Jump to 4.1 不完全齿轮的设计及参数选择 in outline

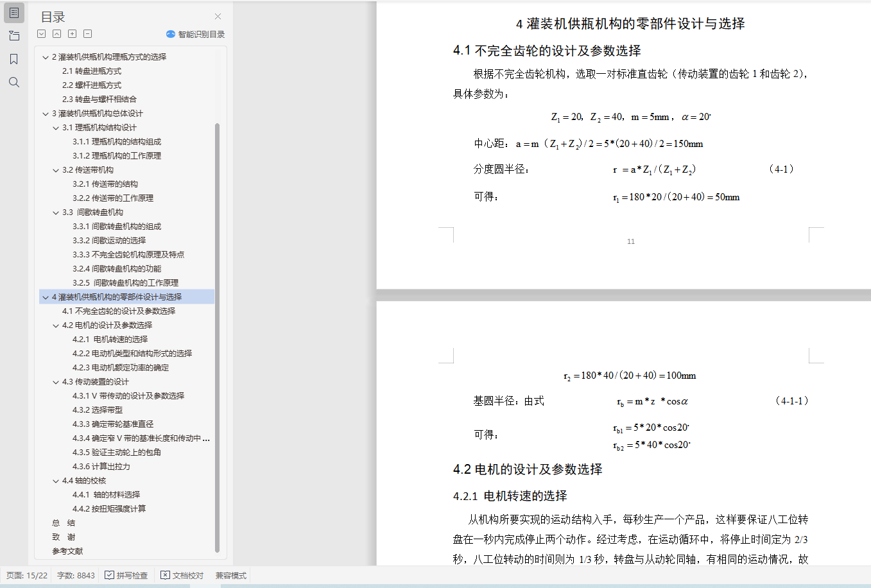[119, 311]
